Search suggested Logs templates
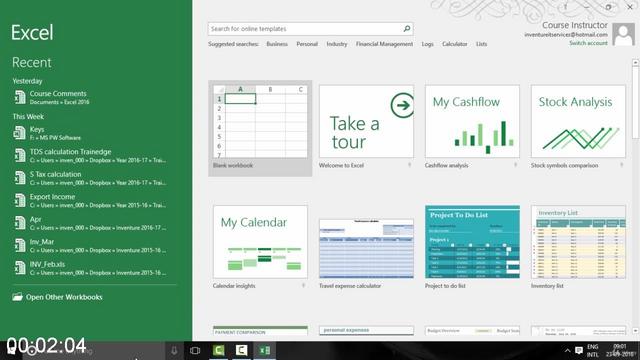Screen dimensions: 640x360 427,44
